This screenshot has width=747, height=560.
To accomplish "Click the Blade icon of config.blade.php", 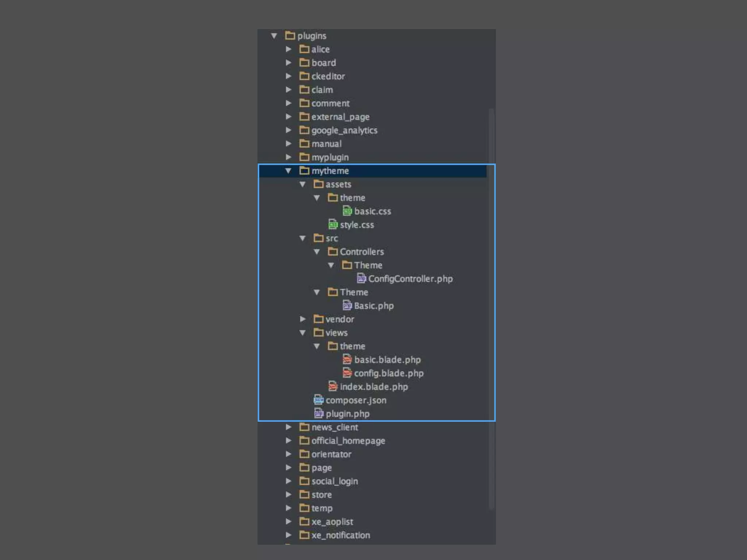I will point(347,373).
